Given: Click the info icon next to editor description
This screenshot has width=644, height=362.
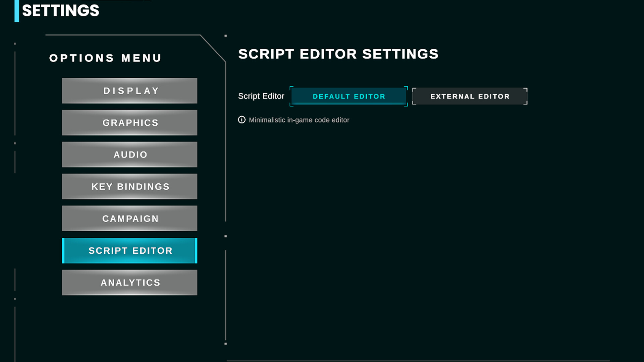Looking at the screenshot, I should click(x=241, y=120).
